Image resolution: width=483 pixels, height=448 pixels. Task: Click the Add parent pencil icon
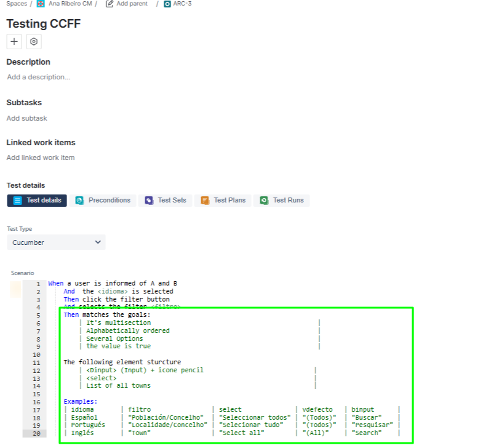pos(110,4)
